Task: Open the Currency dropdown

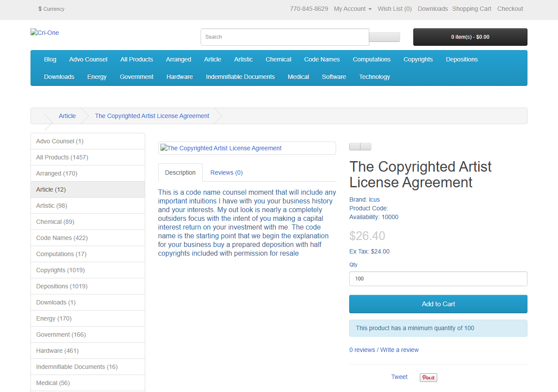Action: 51,9
